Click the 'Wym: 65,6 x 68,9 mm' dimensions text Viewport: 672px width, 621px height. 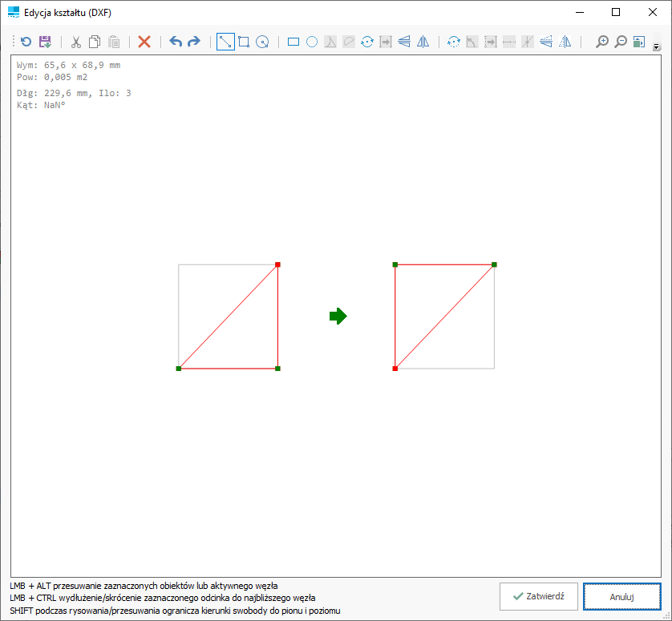tap(69, 65)
